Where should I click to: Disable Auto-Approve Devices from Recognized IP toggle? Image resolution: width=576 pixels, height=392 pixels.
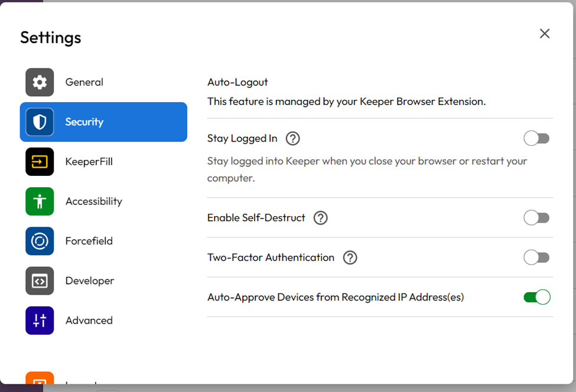coord(536,298)
